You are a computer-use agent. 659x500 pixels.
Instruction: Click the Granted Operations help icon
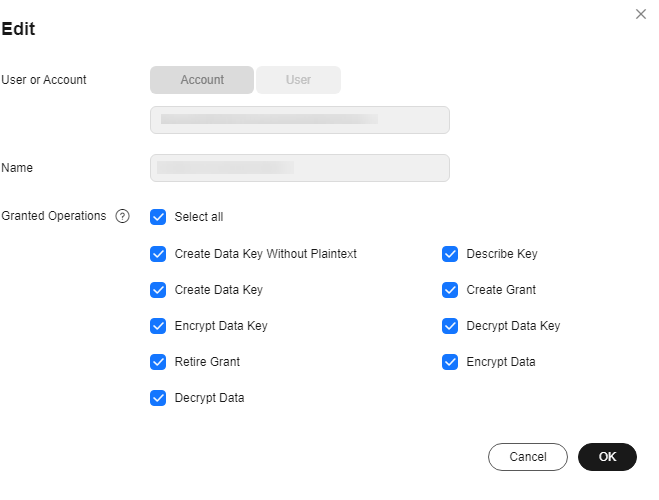tap(122, 216)
